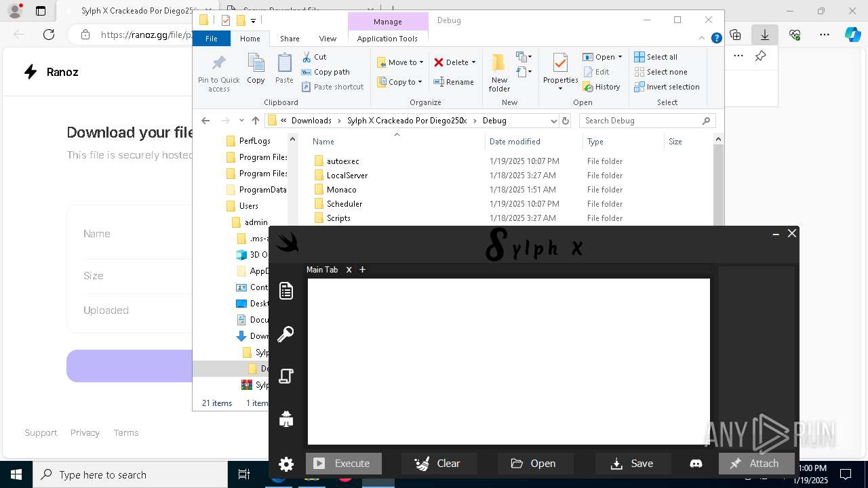Click Open in Sylph X bottom bar
Viewport: 868px width, 488px height.
(536, 464)
